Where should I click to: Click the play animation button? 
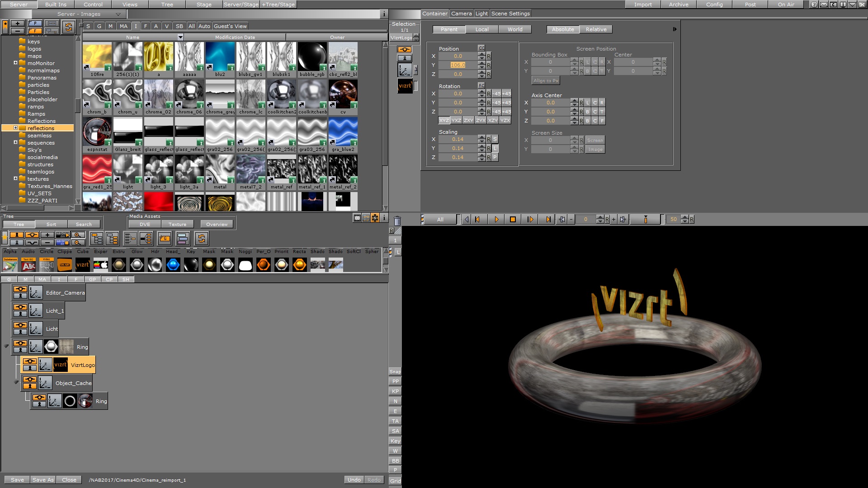coord(496,220)
